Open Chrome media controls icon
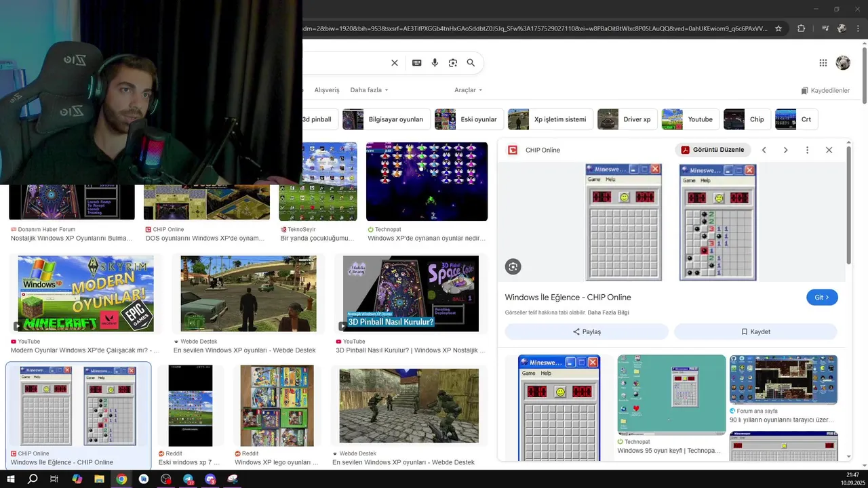This screenshot has width=868, height=488. [825, 28]
